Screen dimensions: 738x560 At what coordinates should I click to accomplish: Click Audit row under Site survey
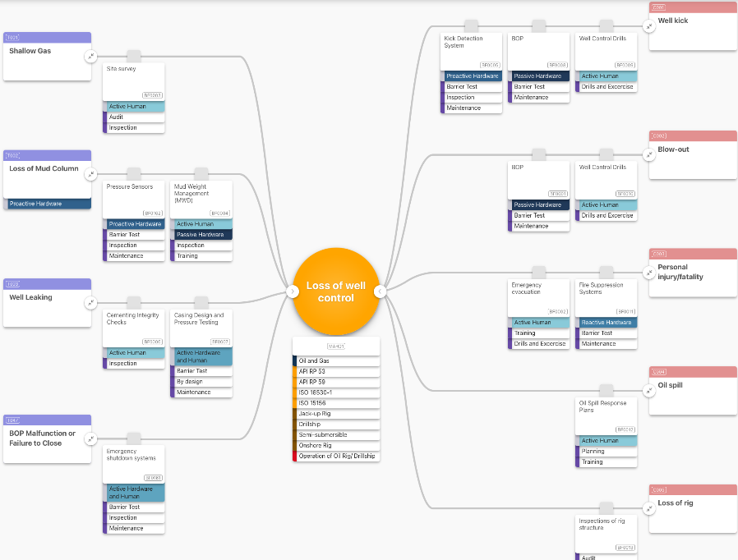(x=134, y=117)
